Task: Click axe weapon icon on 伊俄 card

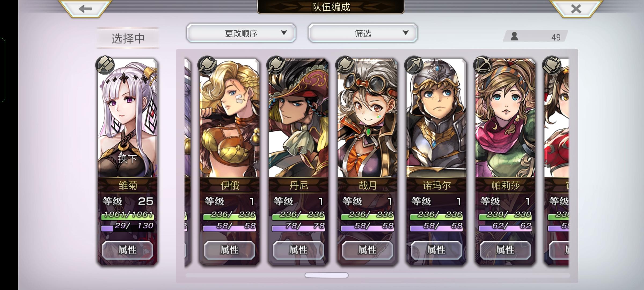Action: tap(207, 65)
